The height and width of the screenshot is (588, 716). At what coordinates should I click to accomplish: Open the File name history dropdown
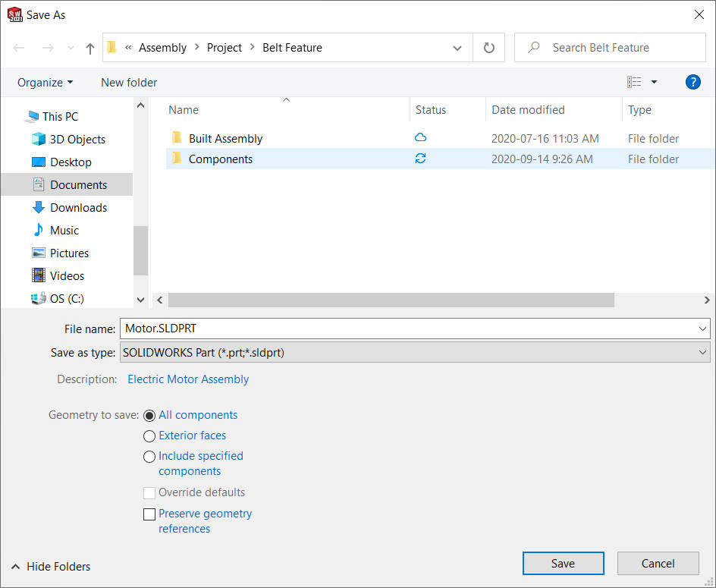click(x=702, y=329)
